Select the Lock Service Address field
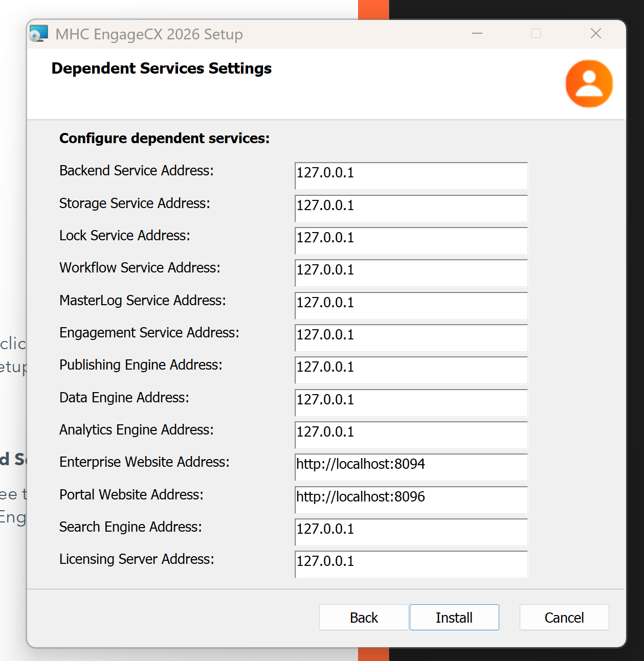 pyautogui.click(x=411, y=241)
